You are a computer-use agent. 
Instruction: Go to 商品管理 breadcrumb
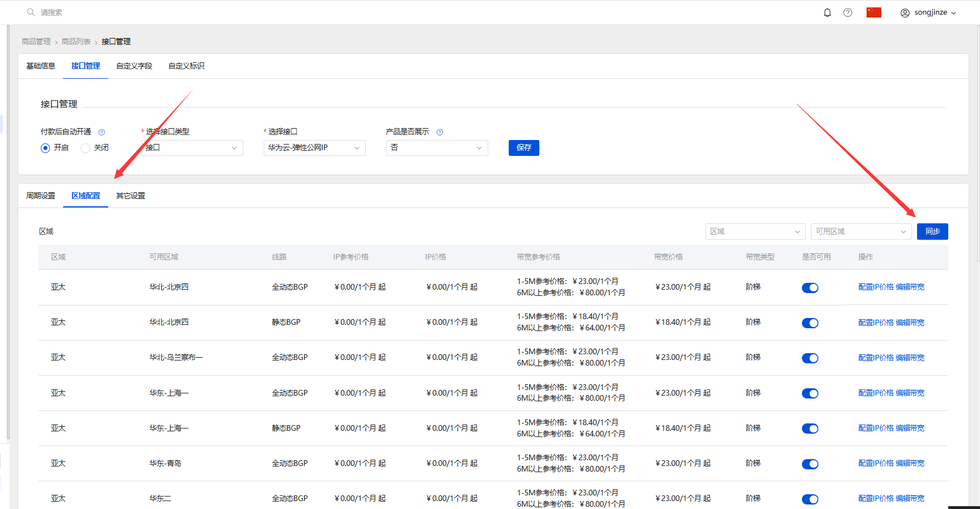[36, 41]
